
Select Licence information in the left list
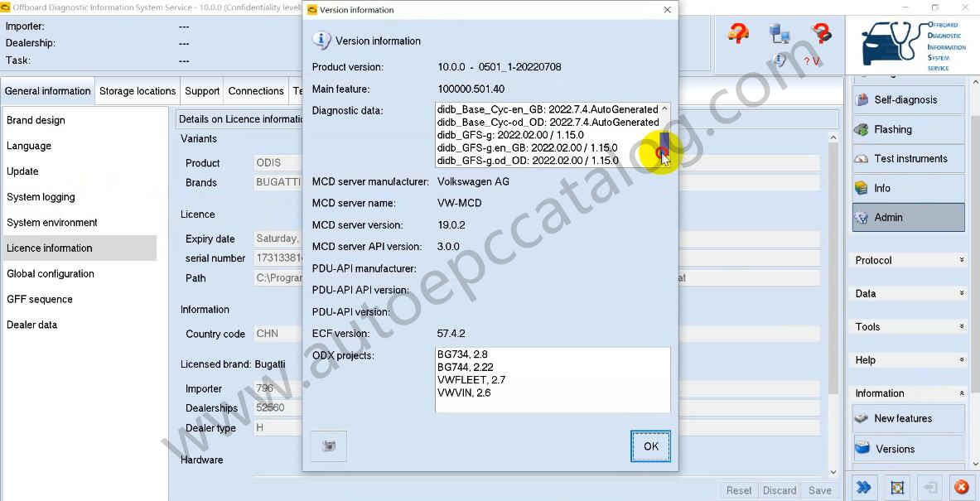tap(80, 248)
